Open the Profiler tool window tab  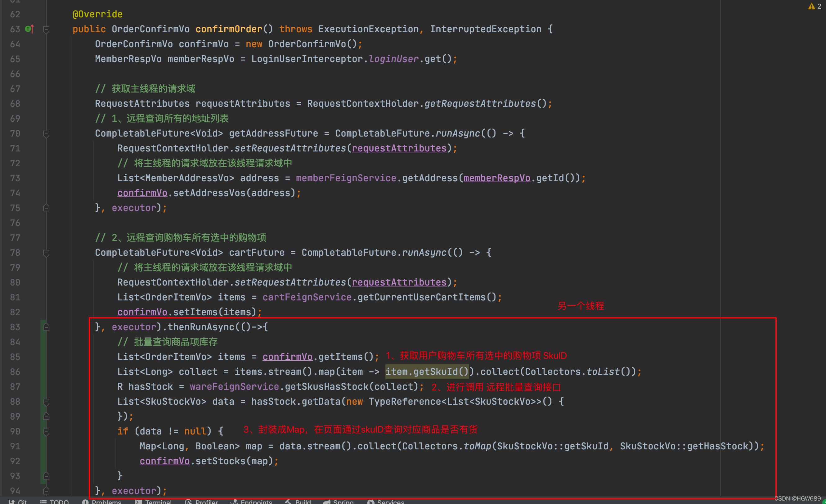click(x=201, y=501)
